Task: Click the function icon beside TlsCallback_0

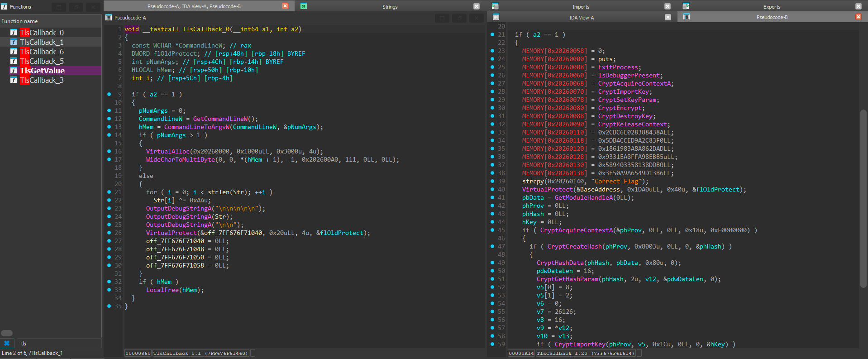Action: pyautogui.click(x=14, y=33)
